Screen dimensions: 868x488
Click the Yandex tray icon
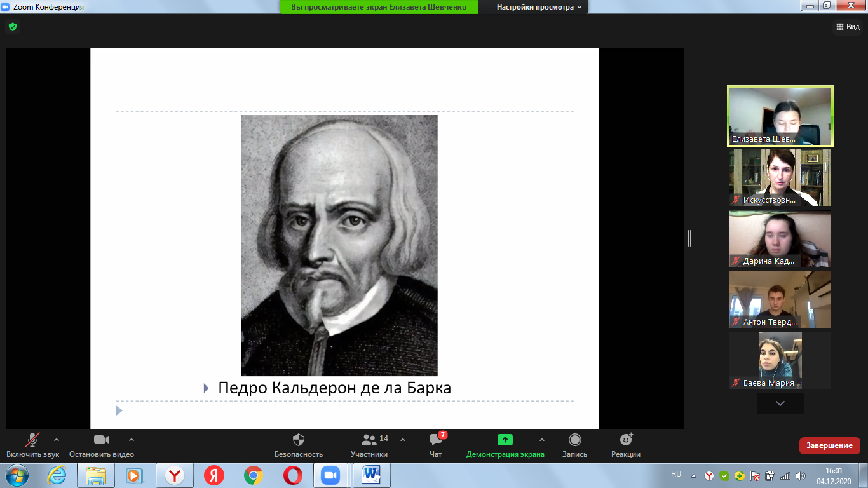pyautogui.click(x=709, y=475)
